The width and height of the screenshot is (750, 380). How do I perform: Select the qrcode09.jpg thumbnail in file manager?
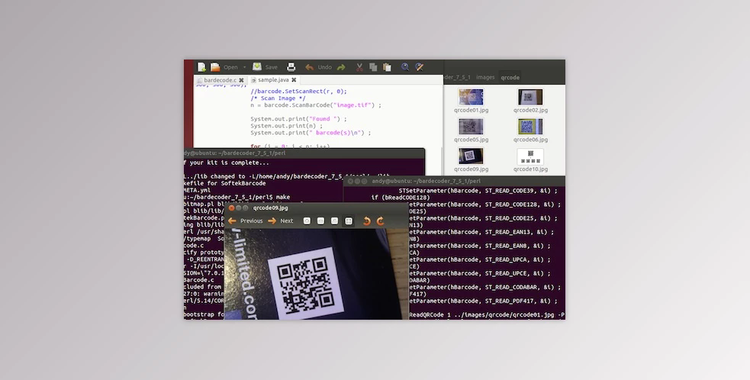(x=471, y=156)
